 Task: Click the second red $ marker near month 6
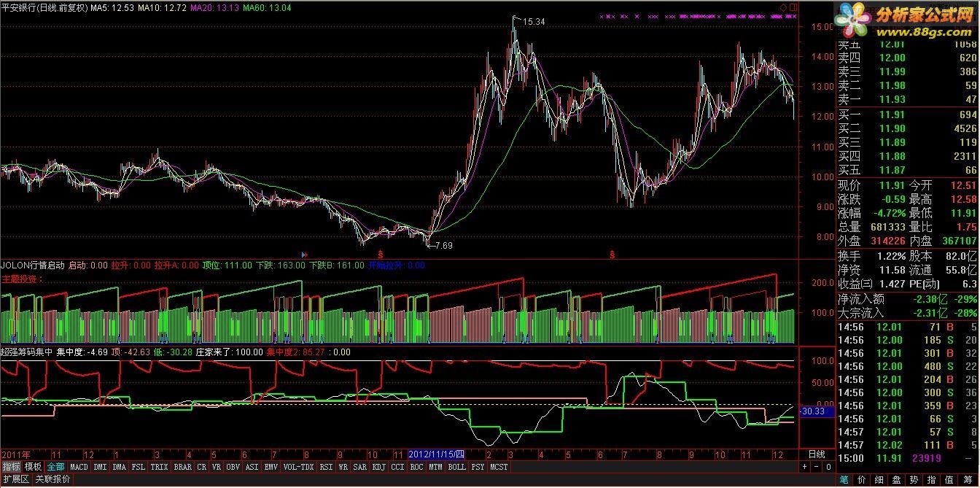(612, 254)
